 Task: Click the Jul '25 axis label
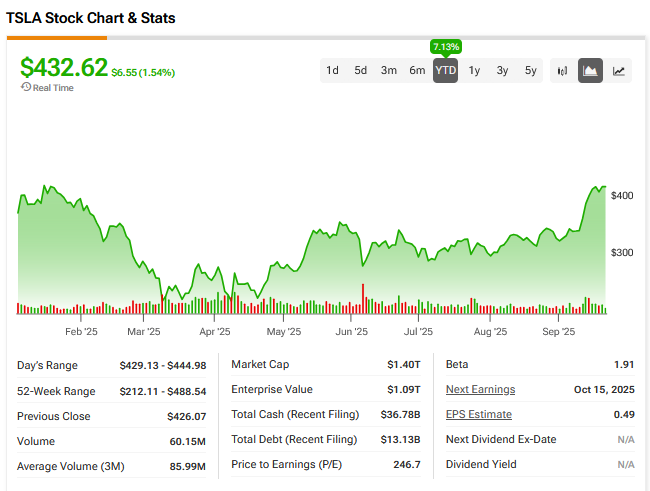[418, 331]
